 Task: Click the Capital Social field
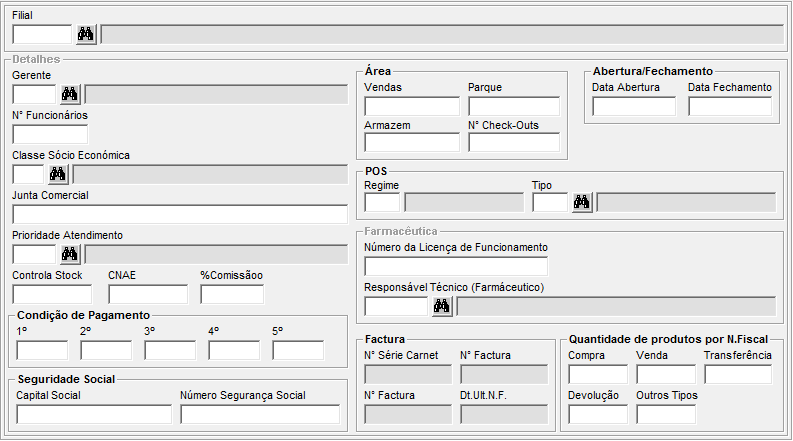94,414
